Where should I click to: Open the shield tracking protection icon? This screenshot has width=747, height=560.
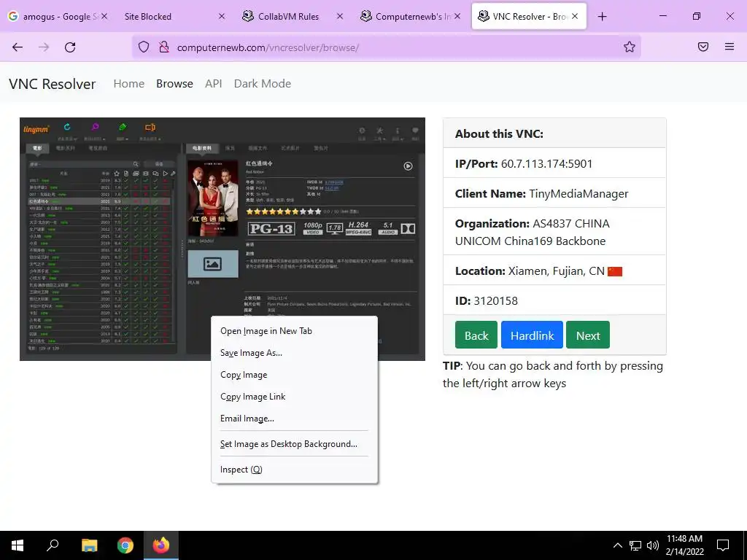[x=144, y=47]
